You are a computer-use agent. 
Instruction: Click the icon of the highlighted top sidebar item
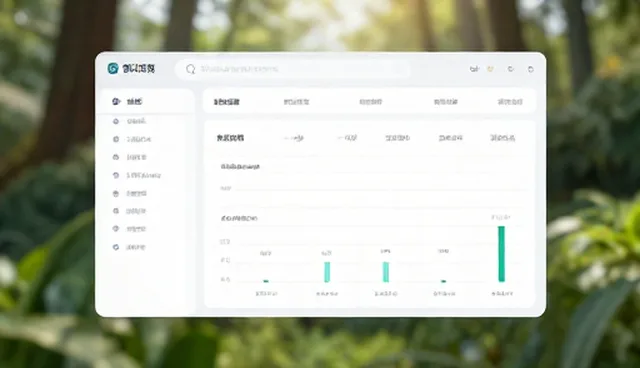pyautogui.click(x=116, y=101)
